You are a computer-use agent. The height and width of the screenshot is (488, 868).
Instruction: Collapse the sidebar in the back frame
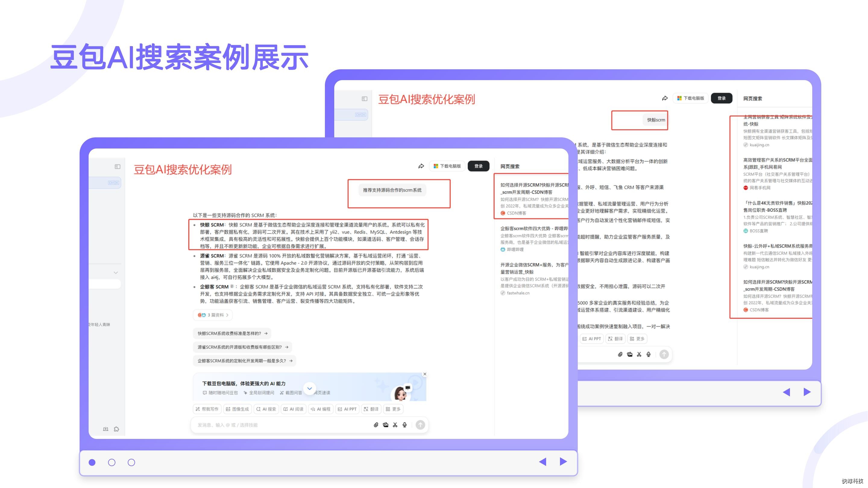point(365,99)
